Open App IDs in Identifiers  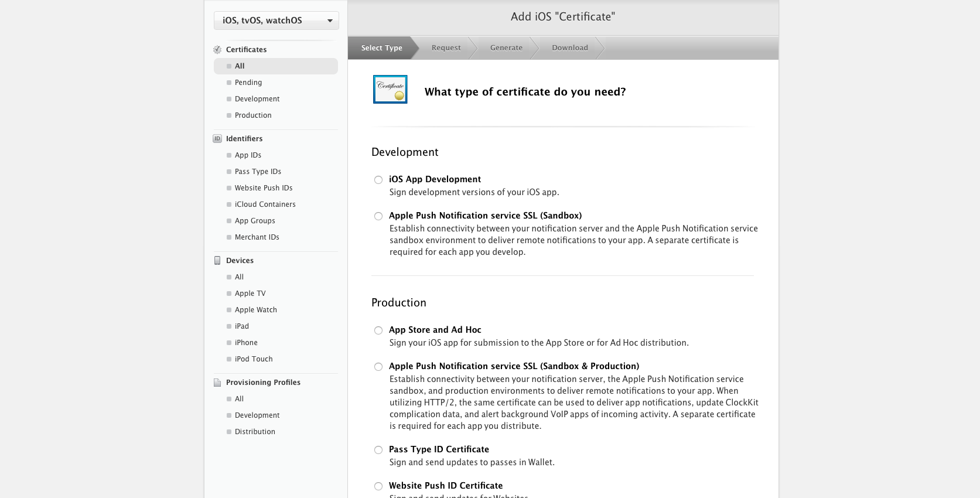pyautogui.click(x=248, y=155)
